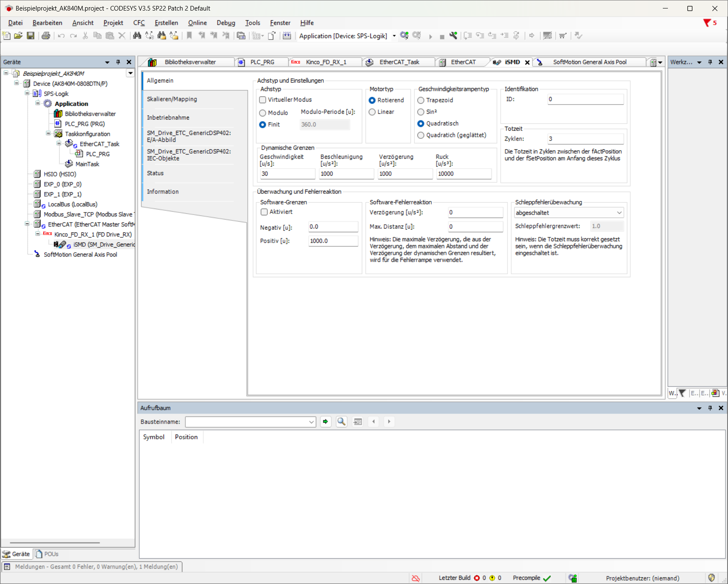Collapse the EtherCAT Master tree node
Image resolution: width=728 pixels, height=584 pixels.
click(x=27, y=224)
